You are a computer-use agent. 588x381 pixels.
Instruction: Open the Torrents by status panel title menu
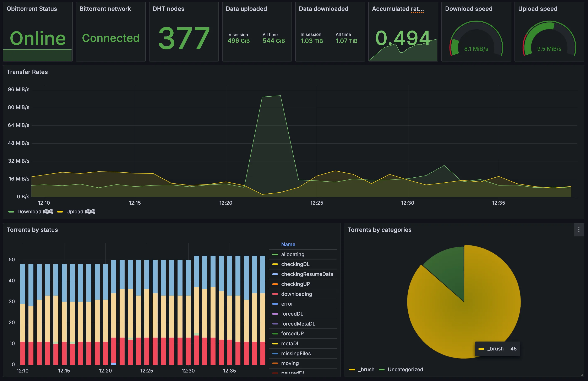(32, 230)
